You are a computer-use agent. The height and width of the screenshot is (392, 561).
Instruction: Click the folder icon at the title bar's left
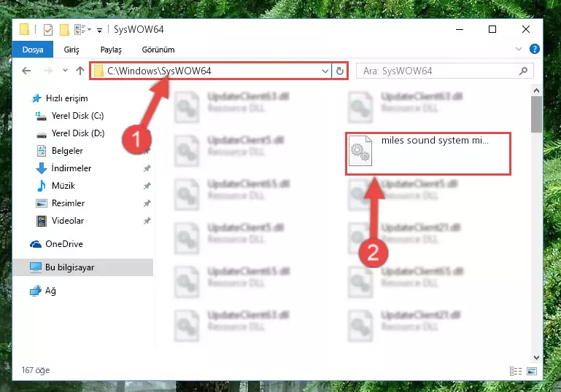24,29
